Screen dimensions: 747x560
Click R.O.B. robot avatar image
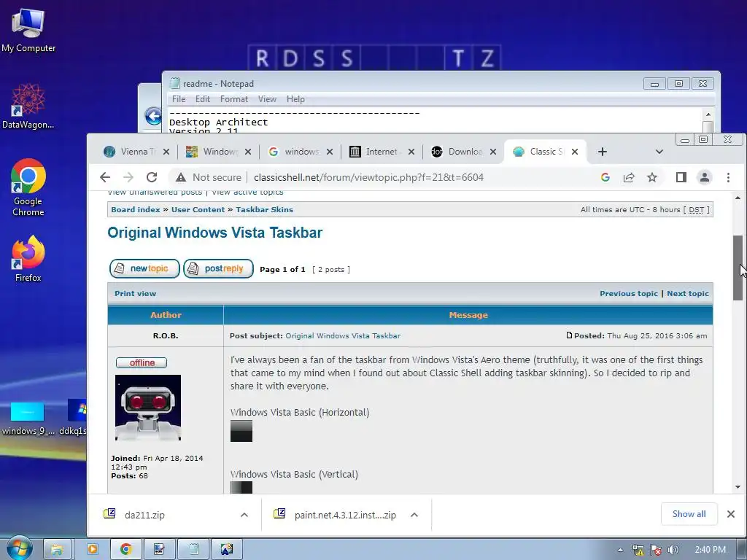[147, 407]
